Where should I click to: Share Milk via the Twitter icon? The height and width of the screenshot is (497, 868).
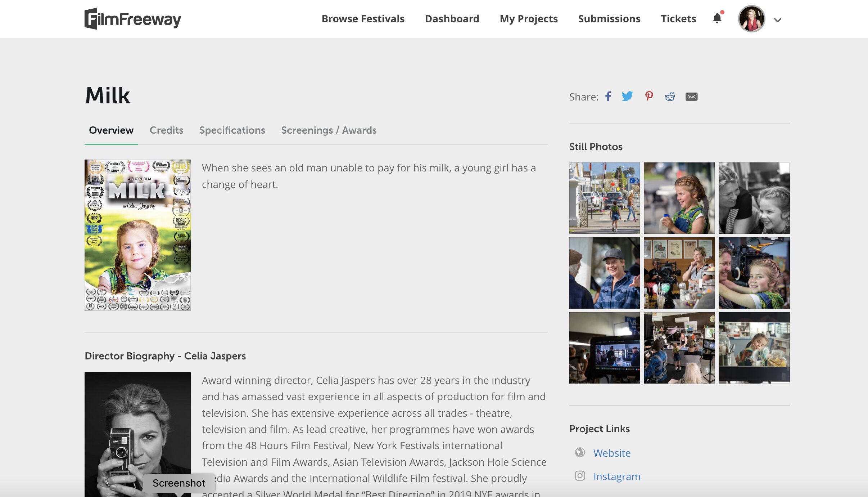[627, 97]
